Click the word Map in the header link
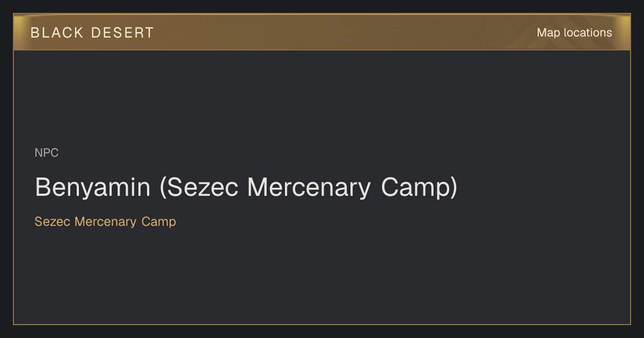 (x=548, y=33)
